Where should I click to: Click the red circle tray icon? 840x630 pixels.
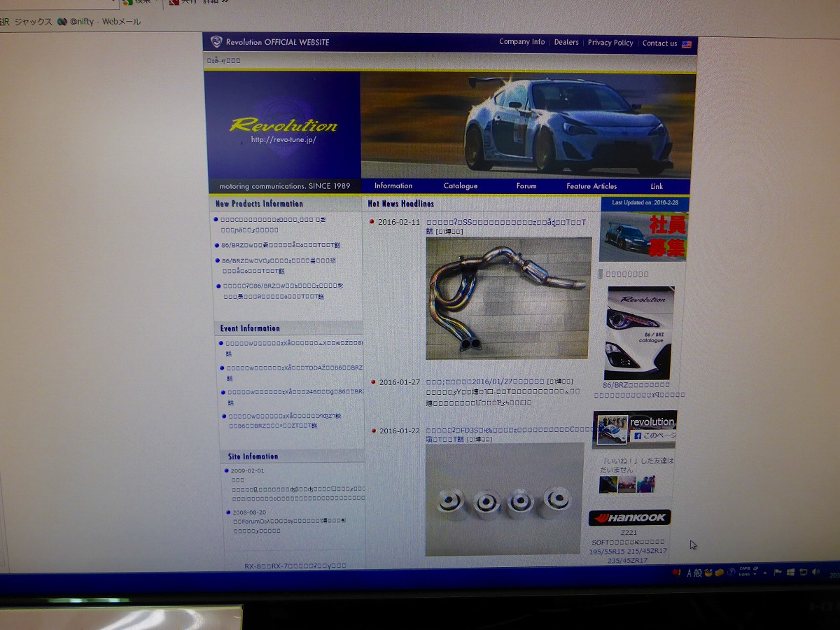[x=676, y=573]
